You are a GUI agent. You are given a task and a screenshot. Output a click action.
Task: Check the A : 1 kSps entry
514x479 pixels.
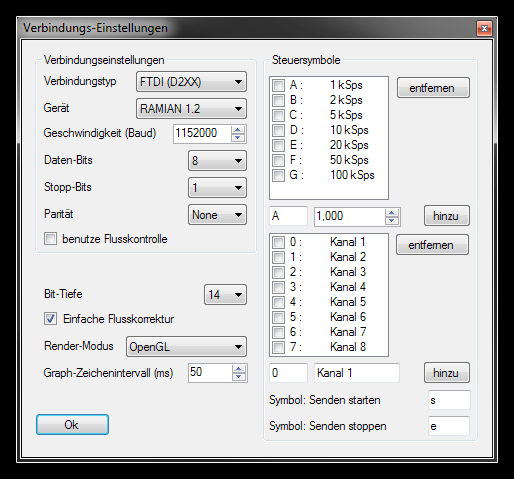tap(278, 85)
